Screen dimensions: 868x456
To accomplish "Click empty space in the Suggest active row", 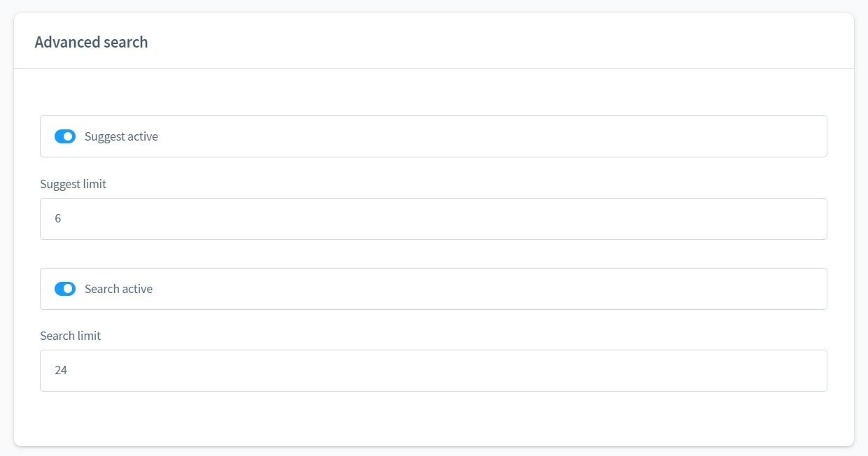I will pyautogui.click(x=490, y=136).
